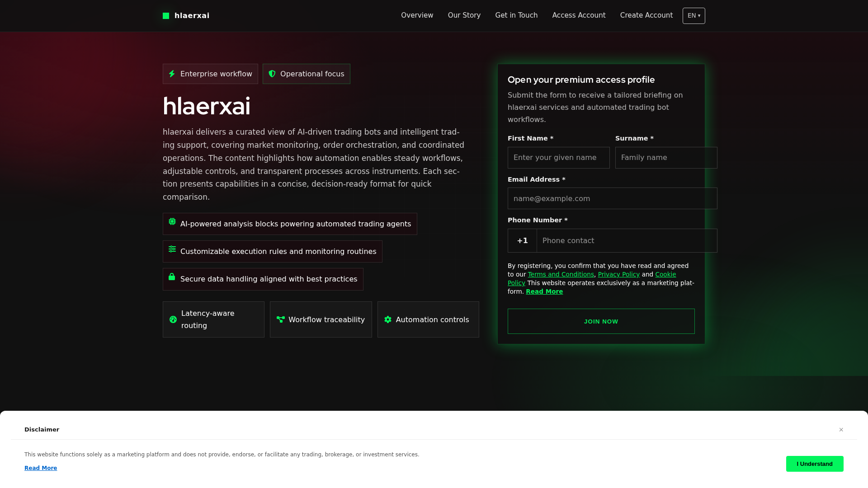Click the 'Disclaimer' banner title
The height and width of the screenshot is (488, 868).
tap(42, 430)
